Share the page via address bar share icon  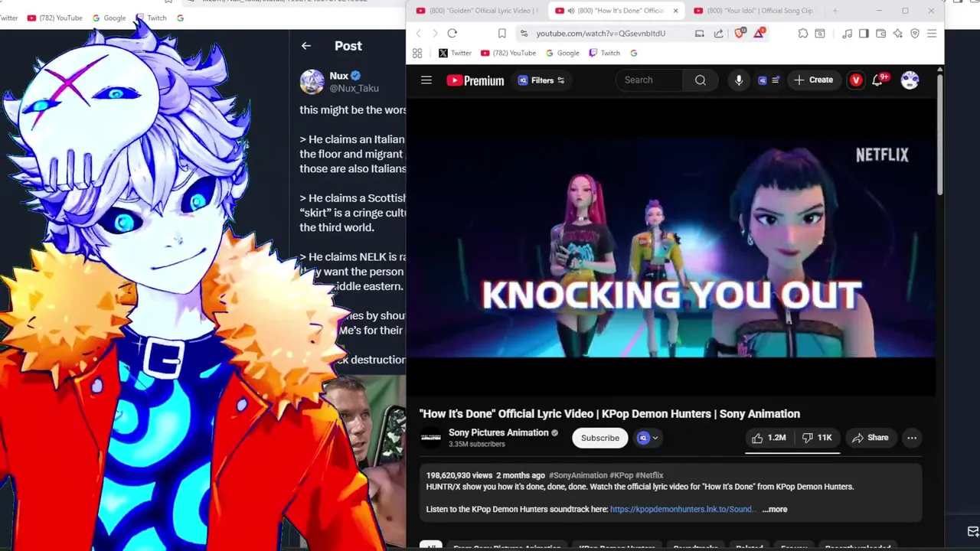[x=718, y=34]
